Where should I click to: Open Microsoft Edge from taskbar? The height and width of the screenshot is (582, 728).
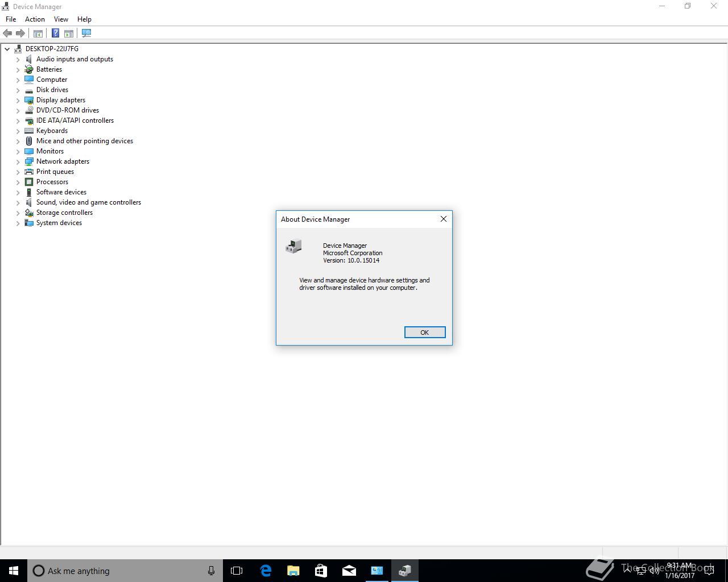coord(266,571)
